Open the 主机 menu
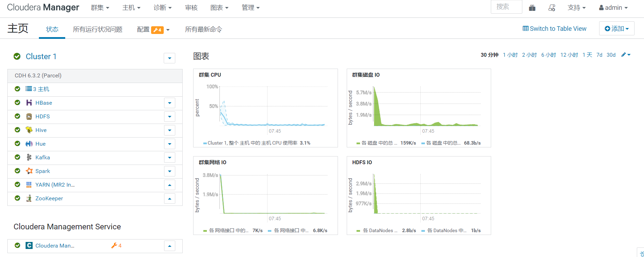The height and width of the screenshot is (257, 644). [131, 8]
